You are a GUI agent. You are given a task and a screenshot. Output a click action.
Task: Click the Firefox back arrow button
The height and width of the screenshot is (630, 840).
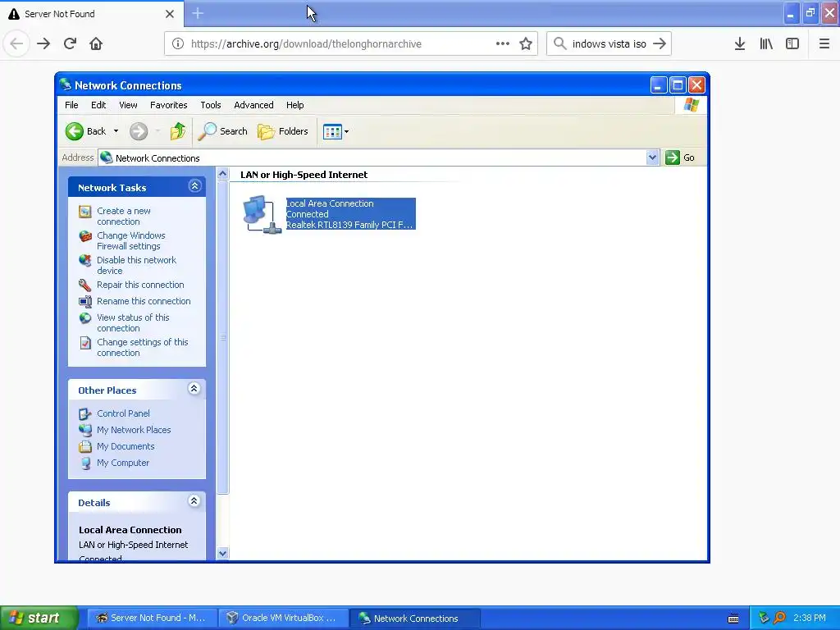[x=16, y=43]
